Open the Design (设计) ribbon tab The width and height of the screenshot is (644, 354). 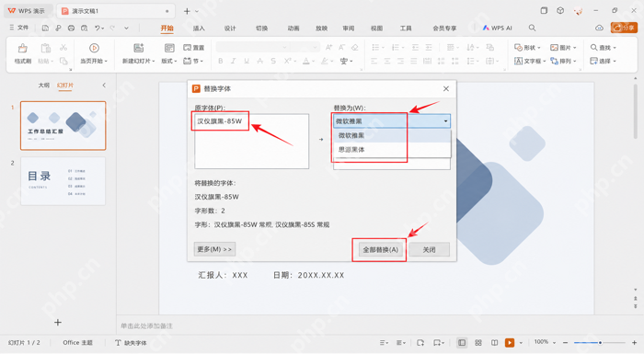click(x=230, y=28)
